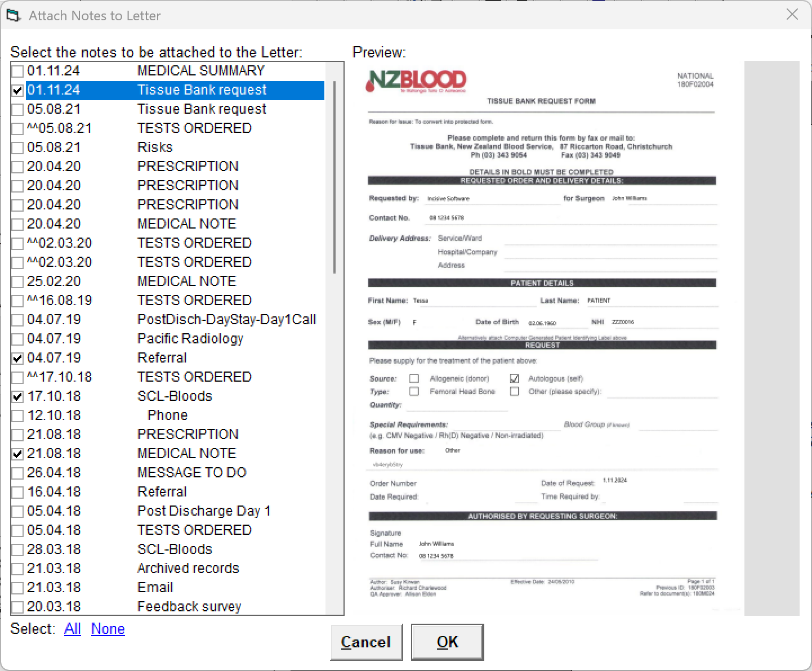812x671 pixels.
Task: Uncheck the 21.08.18 MEDICAL NOTE checkbox
Action: 17,454
